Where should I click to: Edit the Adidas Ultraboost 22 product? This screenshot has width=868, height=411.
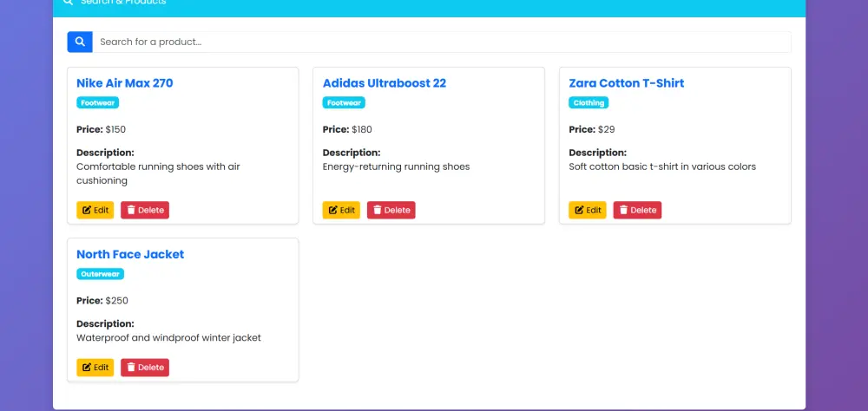click(x=341, y=210)
